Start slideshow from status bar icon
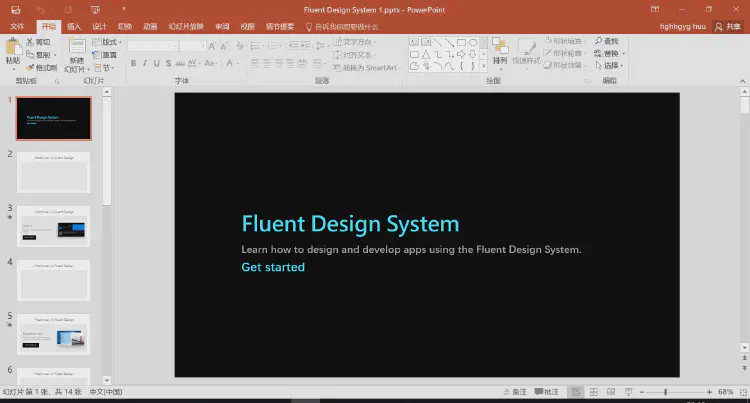This screenshot has width=750, height=403. (630, 391)
